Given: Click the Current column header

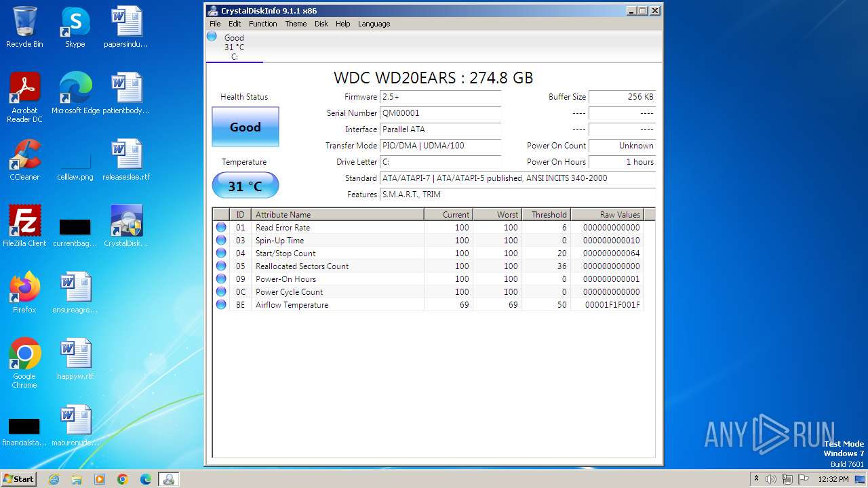Looking at the screenshot, I should 448,215.
